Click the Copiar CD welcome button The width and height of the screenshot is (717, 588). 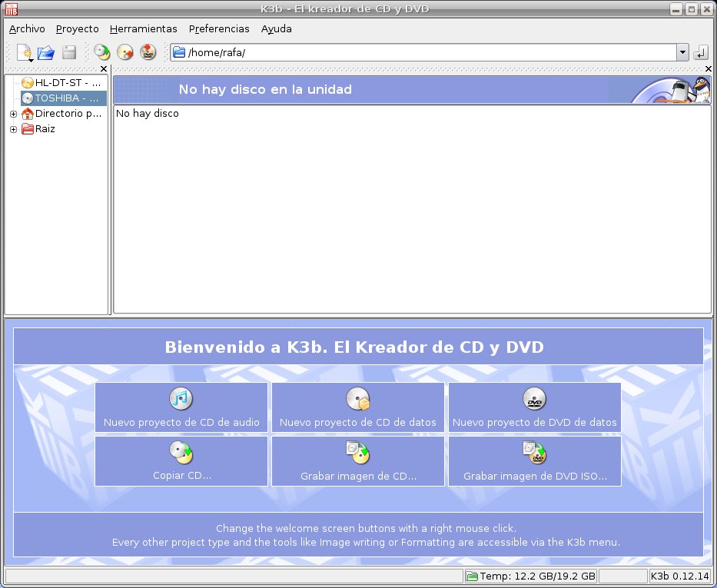(x=181, y=461)
